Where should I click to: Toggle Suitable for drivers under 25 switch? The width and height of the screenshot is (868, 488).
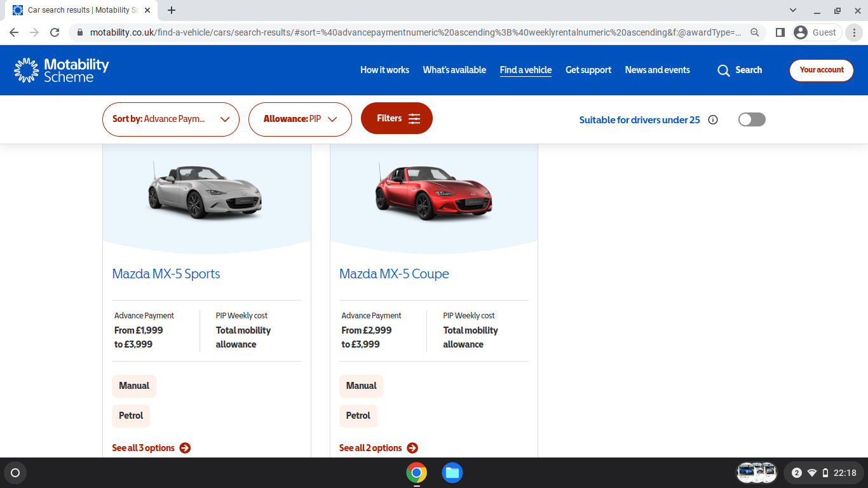pos(752,119)
